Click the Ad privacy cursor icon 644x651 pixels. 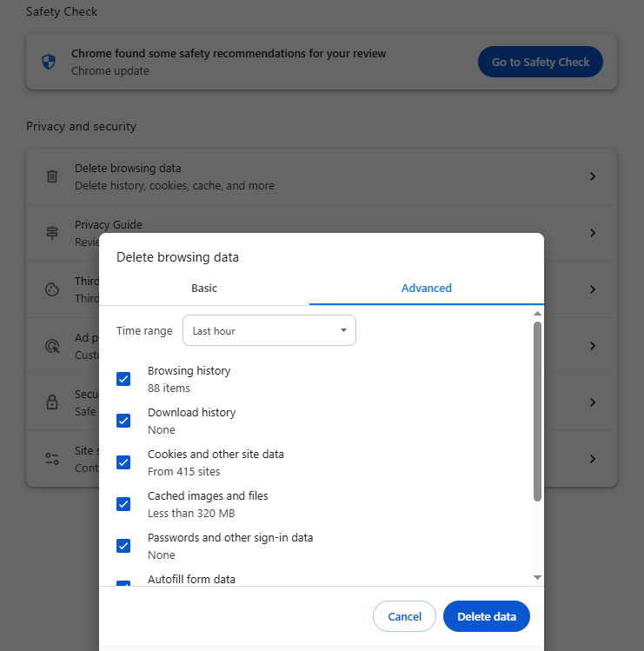pyautogui.click(x=52, y=346)
